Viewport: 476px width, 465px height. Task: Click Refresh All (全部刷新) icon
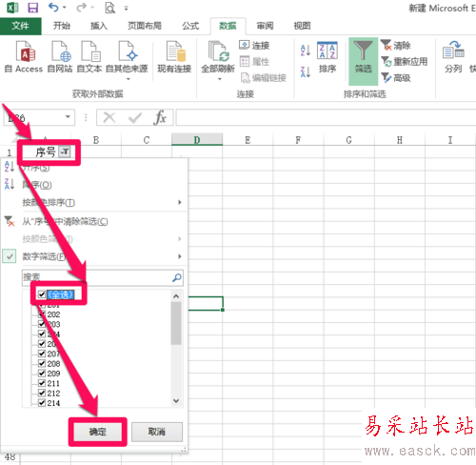tap(218, 51)
